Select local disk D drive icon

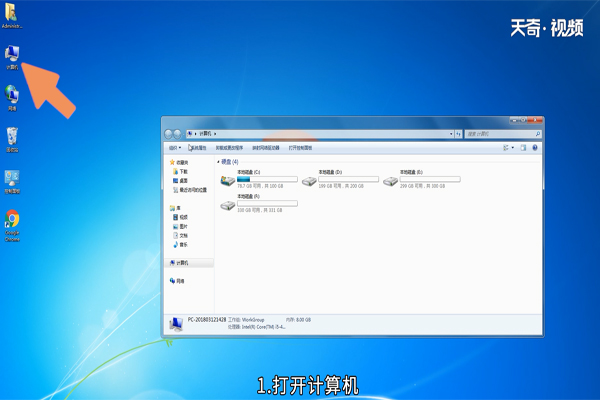309,180
